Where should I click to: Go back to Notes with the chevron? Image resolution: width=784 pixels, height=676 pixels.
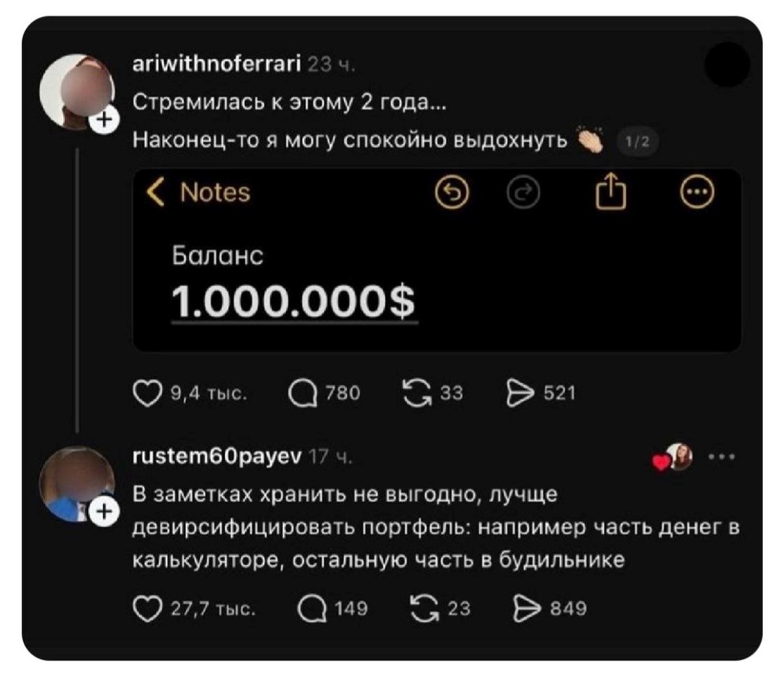click(x=156, y=192)
